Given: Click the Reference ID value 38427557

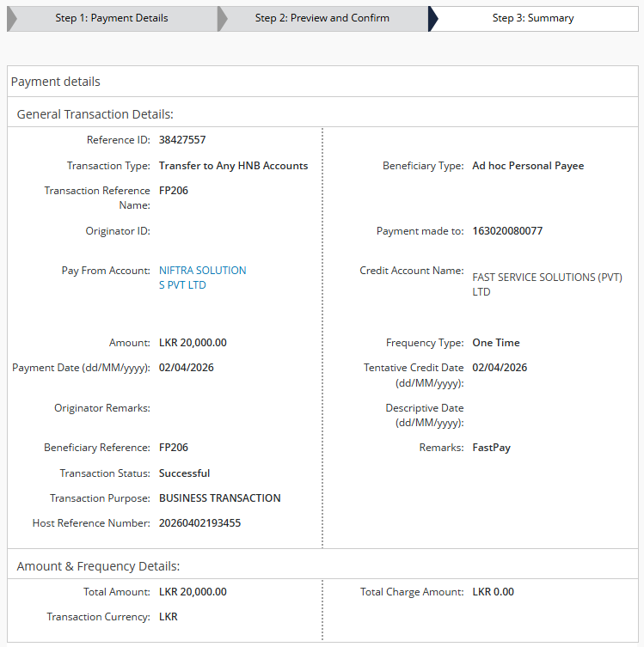Looking at the screenshot, I should pos(182,140).
